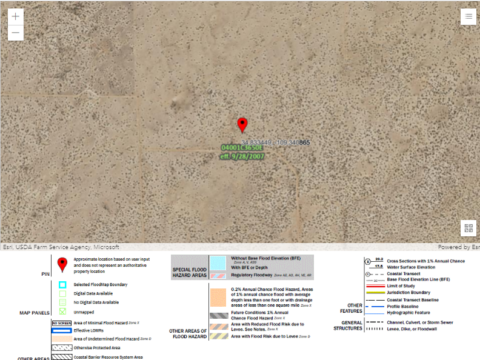
Task: Zoom out with the minus button
Action: pos(16,33)
